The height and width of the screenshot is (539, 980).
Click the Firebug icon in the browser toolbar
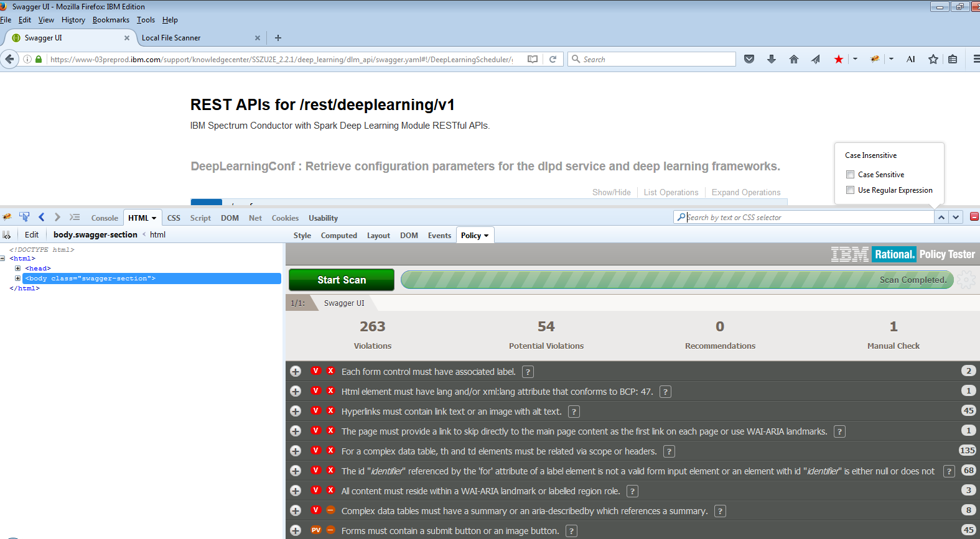pos(875,59)
